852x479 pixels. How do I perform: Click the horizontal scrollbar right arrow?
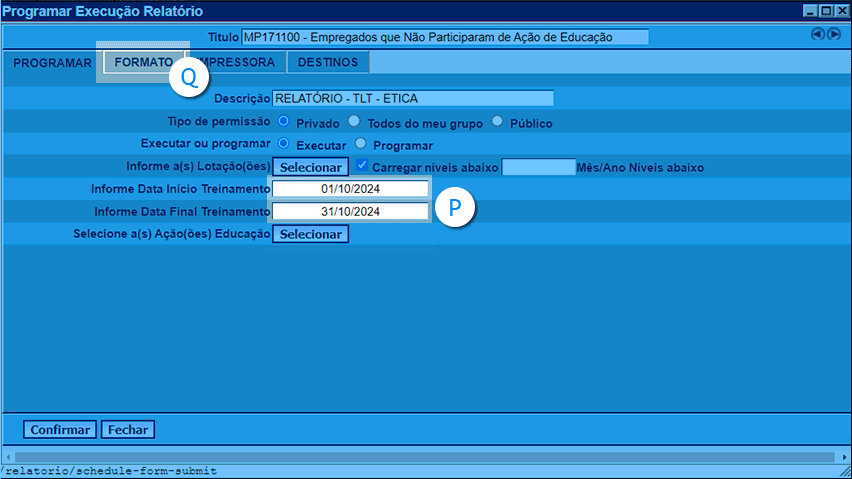tap(843, 457)
